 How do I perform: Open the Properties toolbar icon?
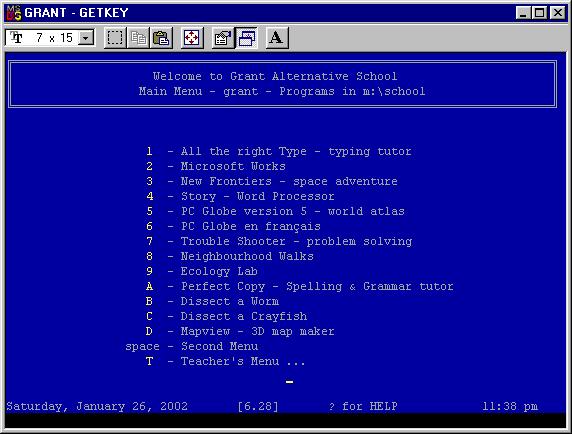coord(223,38)
